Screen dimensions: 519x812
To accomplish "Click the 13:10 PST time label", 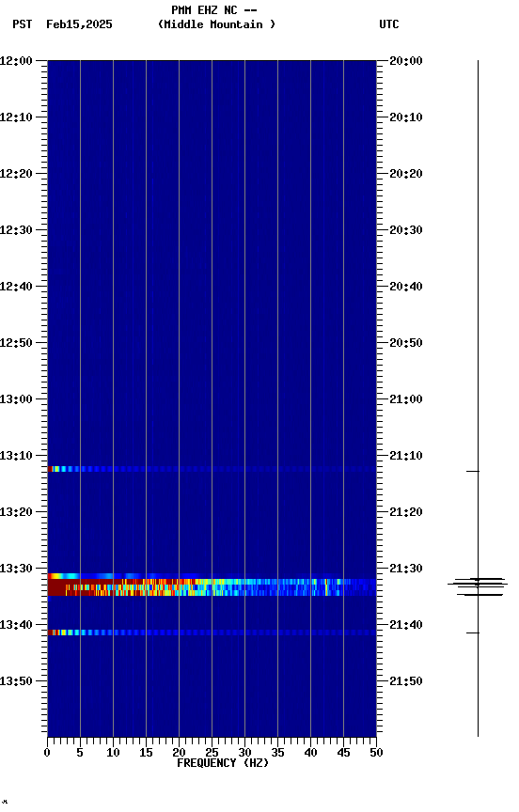I will pyautogui.click(x=16, y=456).
